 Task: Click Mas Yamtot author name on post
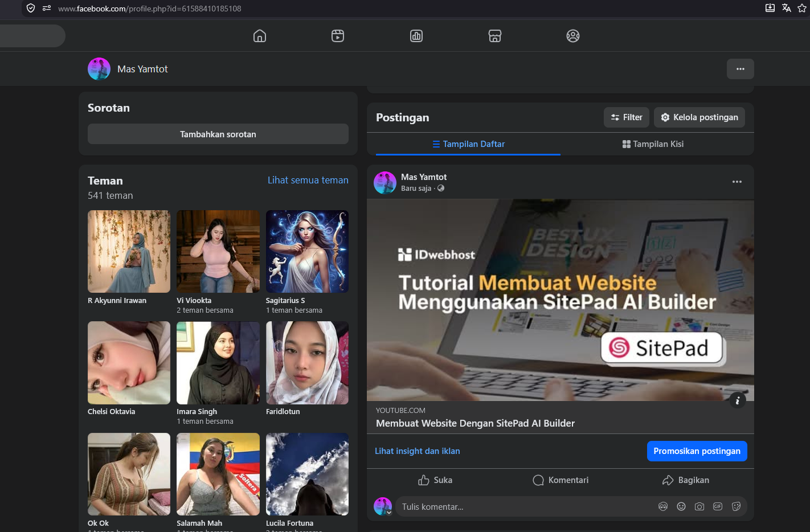424,177
